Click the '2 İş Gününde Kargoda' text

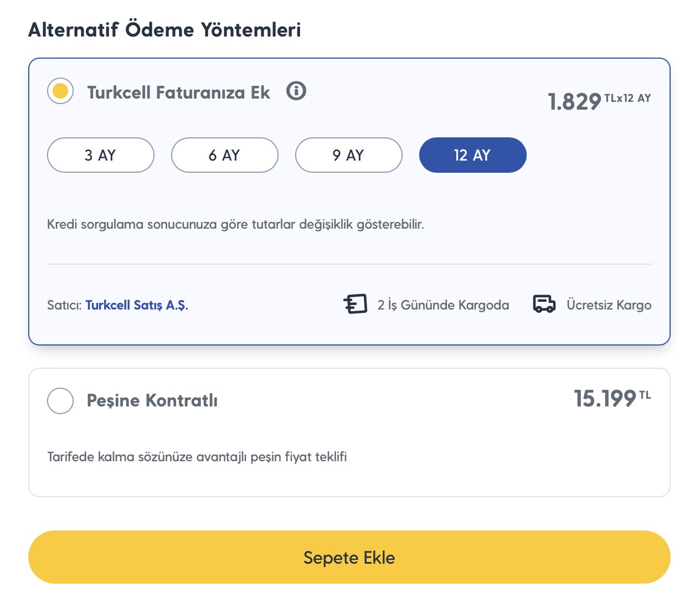(443, 305)
